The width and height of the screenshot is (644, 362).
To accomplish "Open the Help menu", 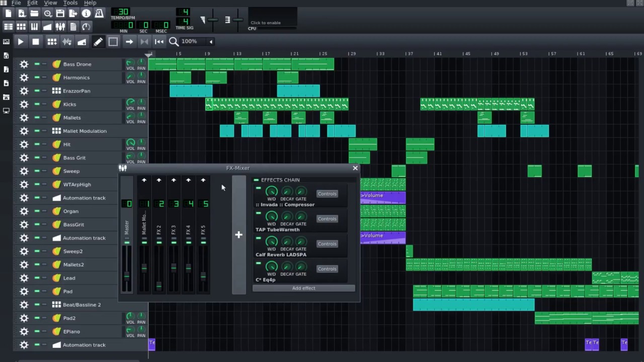I will coord(90,3).
